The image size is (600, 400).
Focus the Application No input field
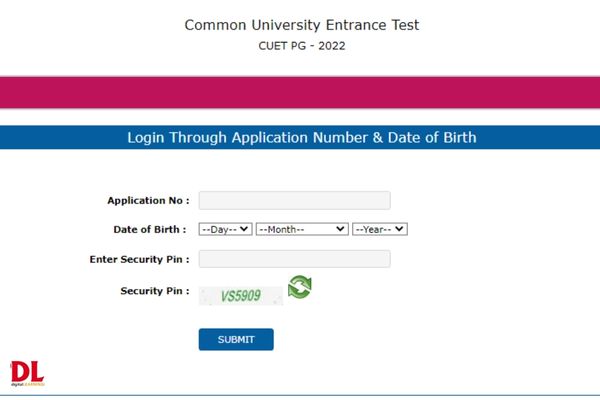[x=295, y=201]
